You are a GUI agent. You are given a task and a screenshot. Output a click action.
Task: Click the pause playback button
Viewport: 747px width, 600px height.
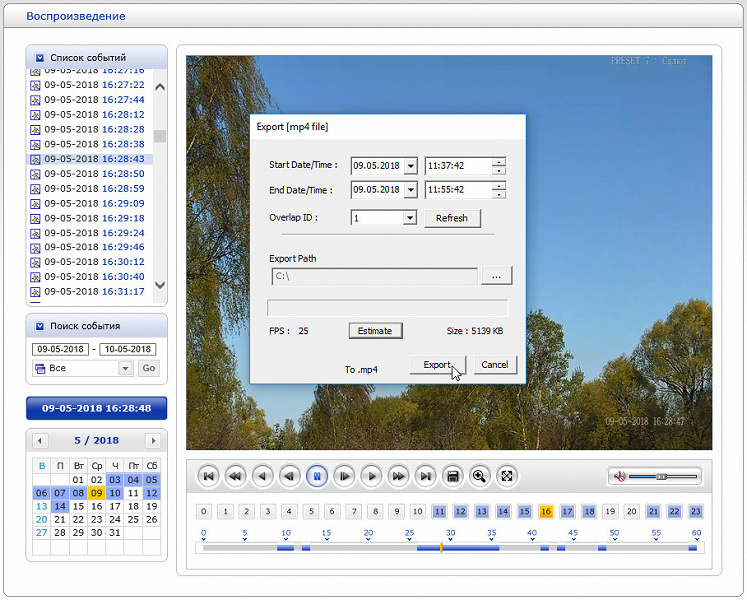click(317, 477)
